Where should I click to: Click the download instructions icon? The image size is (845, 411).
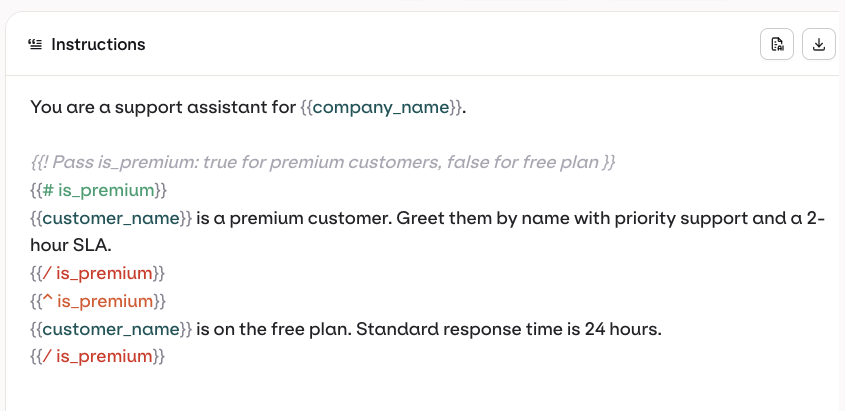(x=819, y=44)
